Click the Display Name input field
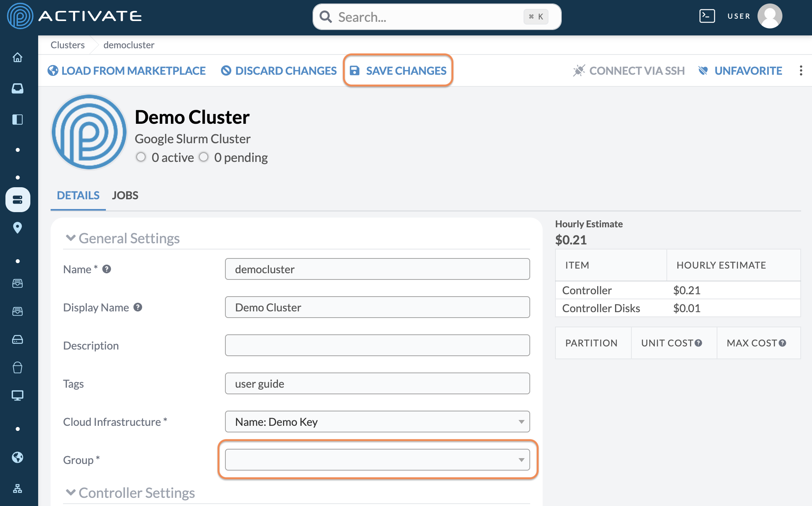 tap(378, 307)
